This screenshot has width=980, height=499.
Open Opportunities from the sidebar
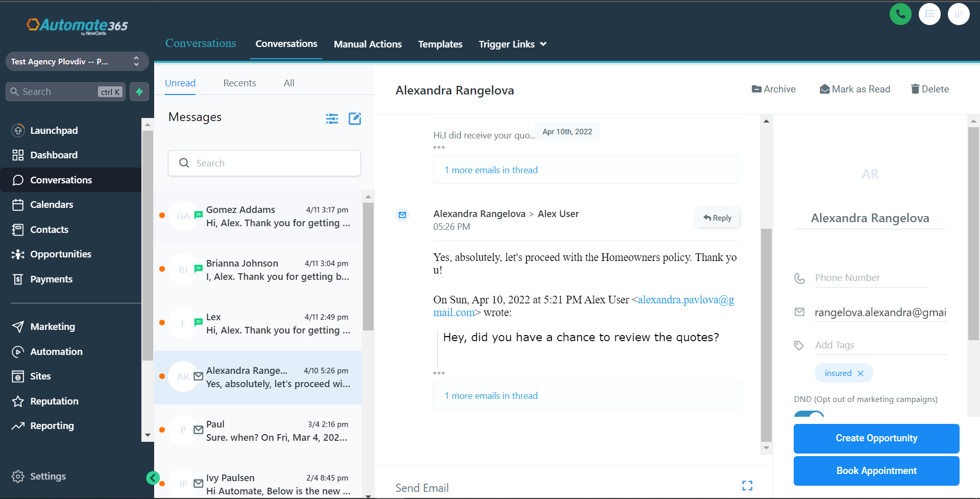(x=59, y=254)
